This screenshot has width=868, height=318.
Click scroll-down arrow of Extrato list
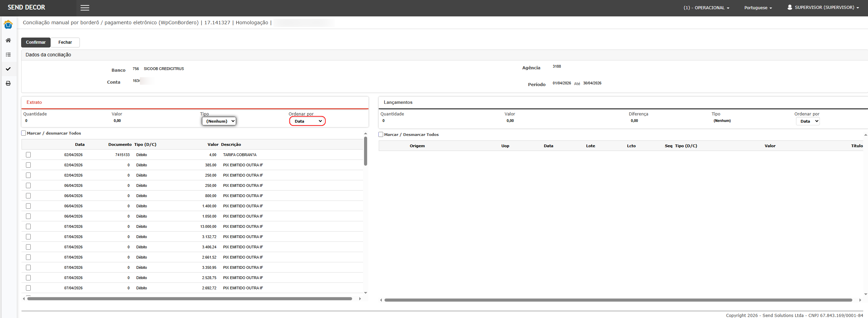coord(365,293)
